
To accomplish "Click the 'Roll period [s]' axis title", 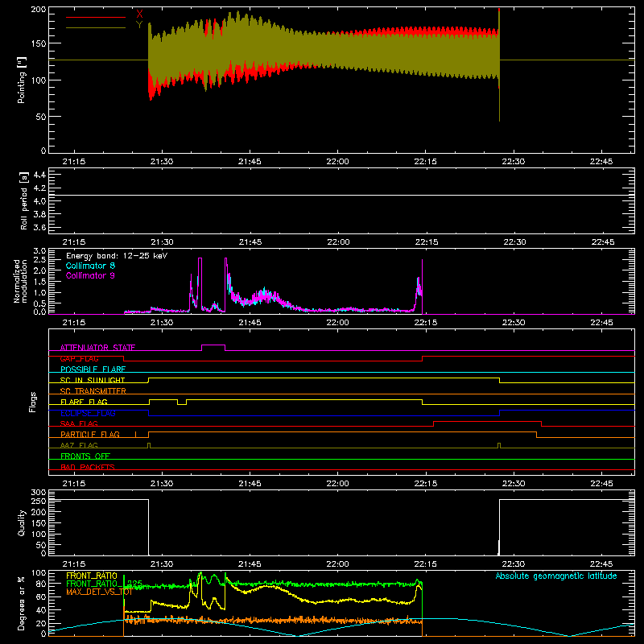I will [x=23, y=200].
